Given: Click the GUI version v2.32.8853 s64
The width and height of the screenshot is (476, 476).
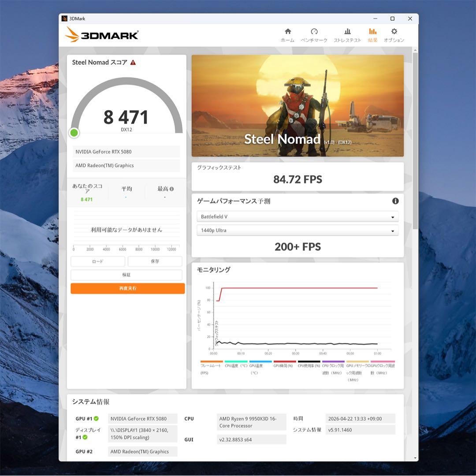Looking at the screenshot, I should (x=251, y=439).
